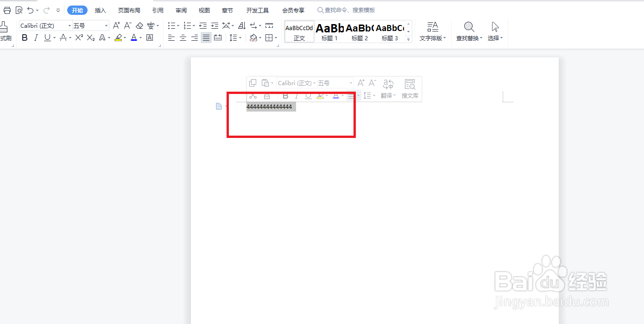The image size is (644, 324).
Task: Open the 开发工具 ribbon tab
Action: click(x=258, y=10)
